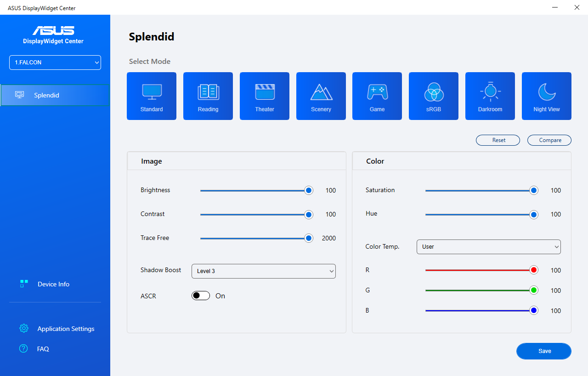
Task: Open Application Settings menu item
Action: point(66,329)
